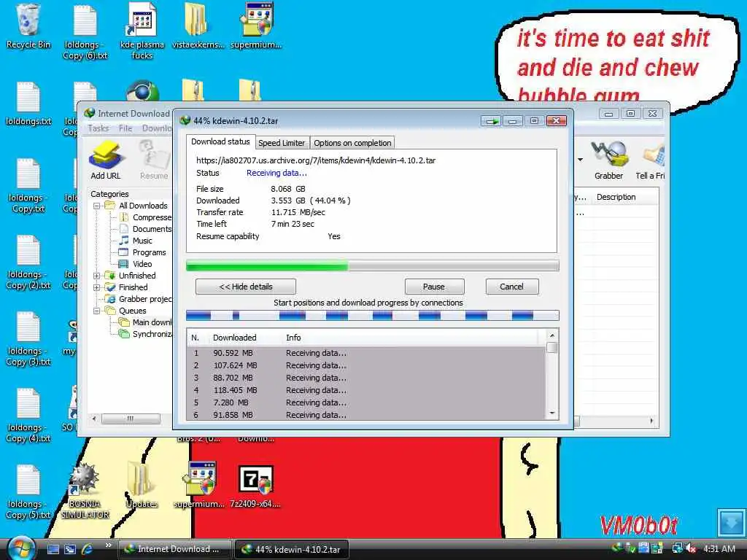Open the BOSNIA SIMULATOR shortcut
Screen dimensions: 747x560
pos(85,491)
